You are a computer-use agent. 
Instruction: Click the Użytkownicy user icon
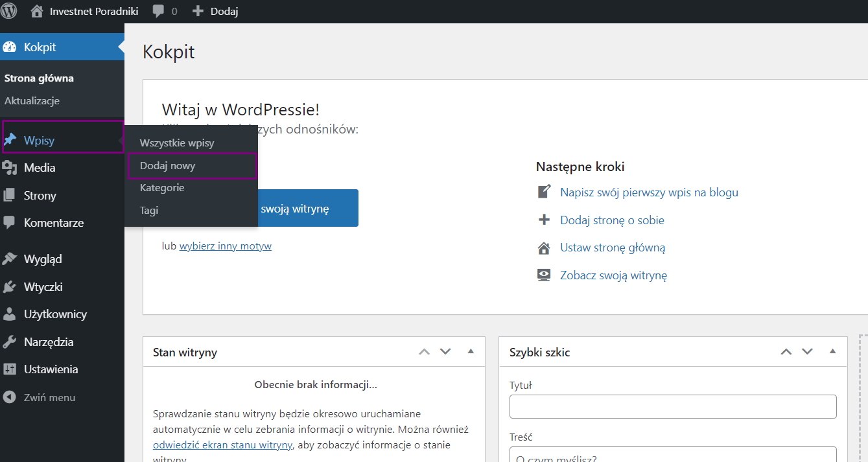[x=10, y=314]
